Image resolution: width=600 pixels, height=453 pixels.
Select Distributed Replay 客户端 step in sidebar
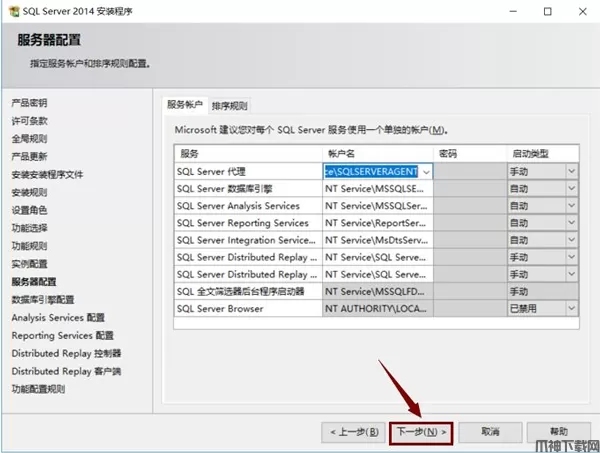coord(66,371)
